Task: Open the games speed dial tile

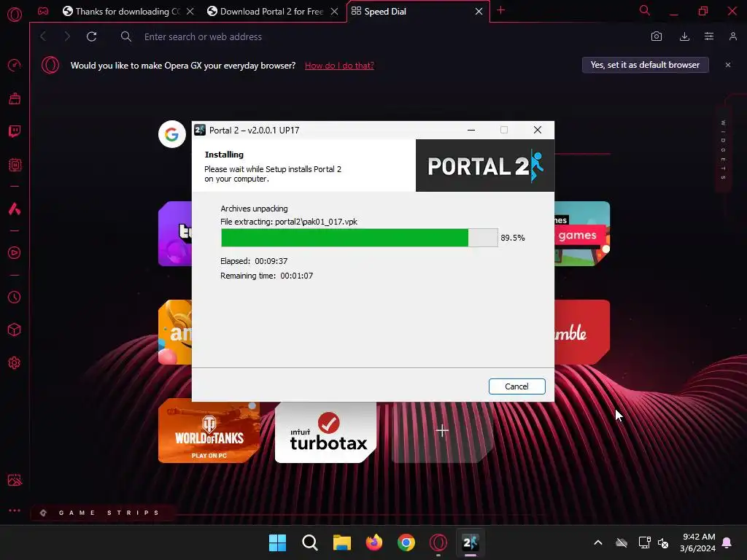Action: [582, 234]
